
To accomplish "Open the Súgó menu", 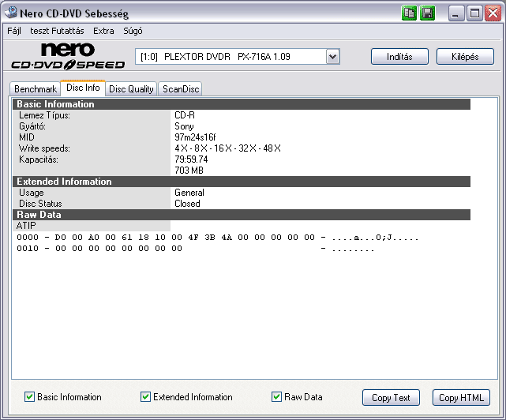I will [x=133, y=31].
